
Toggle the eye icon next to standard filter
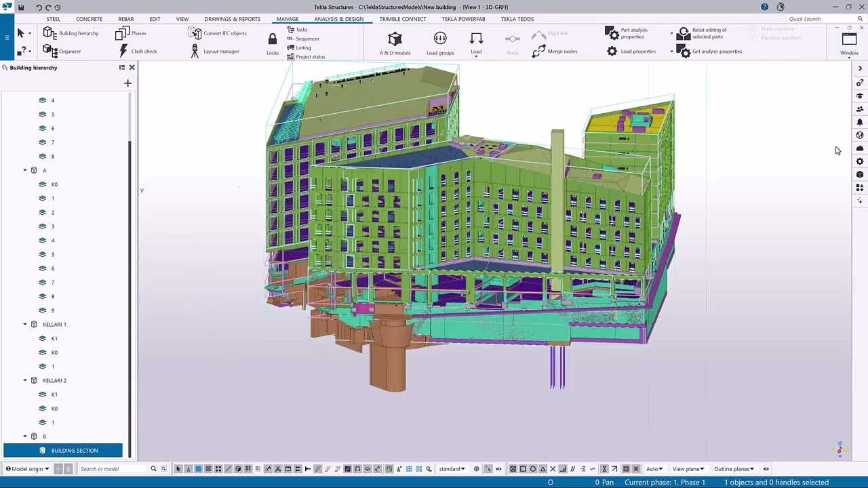pyautogui.click(x=498, y=468)
